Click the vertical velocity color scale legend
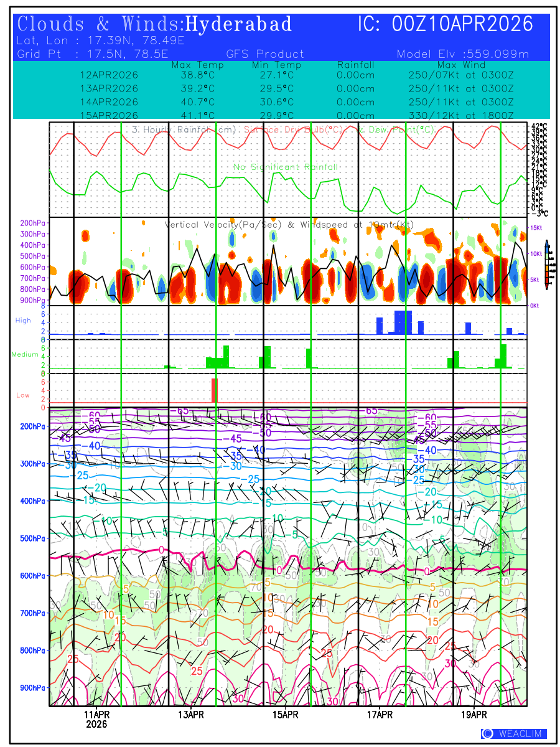The width and height of the screenshot is (560, 747). point(546,265)
